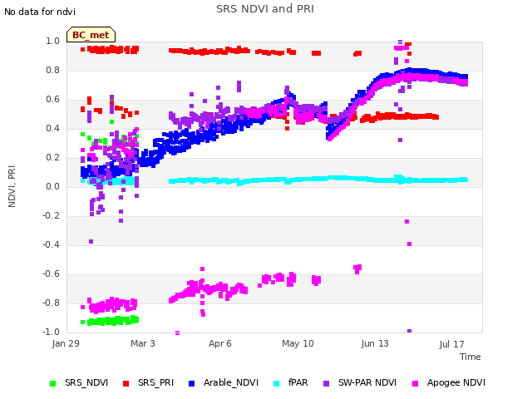
Task: Click the Mar 3 date tick label
Action: (x=143, y=343)
